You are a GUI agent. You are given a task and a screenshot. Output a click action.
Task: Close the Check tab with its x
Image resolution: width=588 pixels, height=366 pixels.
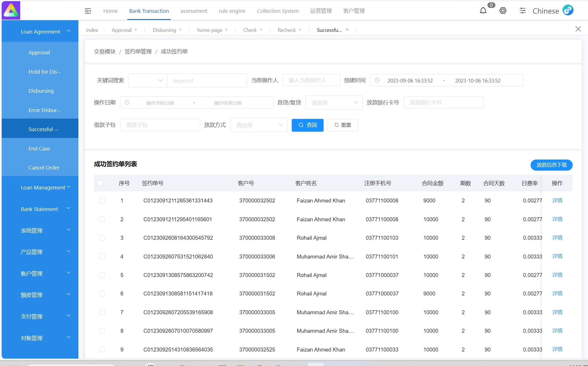(x=261, y=30)
